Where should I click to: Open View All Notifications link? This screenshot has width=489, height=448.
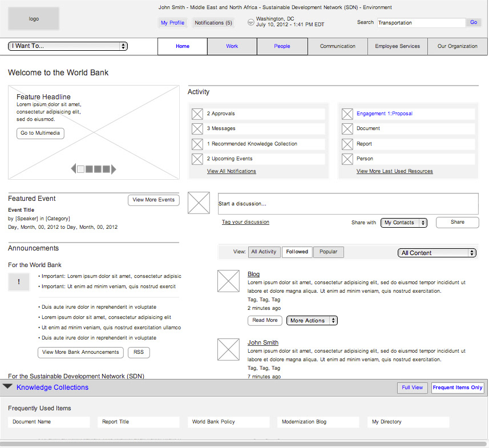232,171
